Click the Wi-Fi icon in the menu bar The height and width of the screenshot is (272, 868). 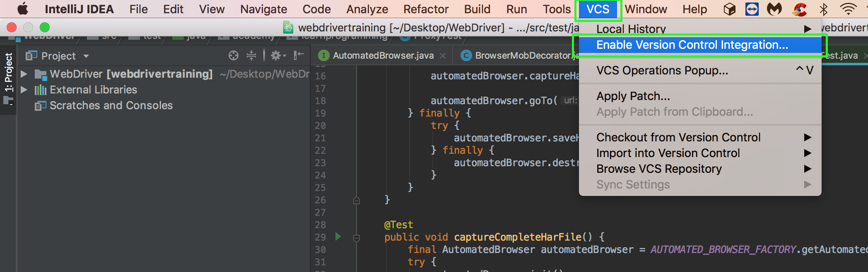[x=848, y=9]
